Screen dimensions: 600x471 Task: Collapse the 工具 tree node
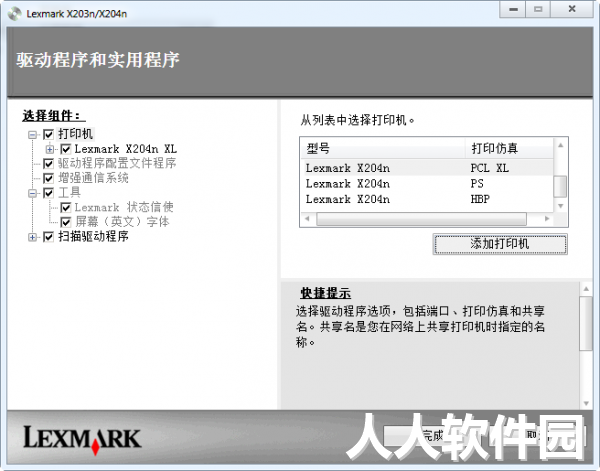tap(33, 193)
